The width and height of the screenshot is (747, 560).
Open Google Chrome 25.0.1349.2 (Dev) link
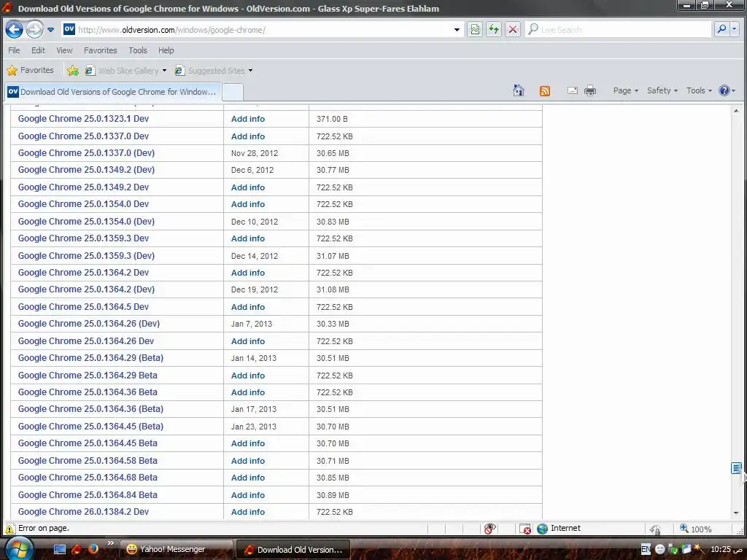(86, 169)
